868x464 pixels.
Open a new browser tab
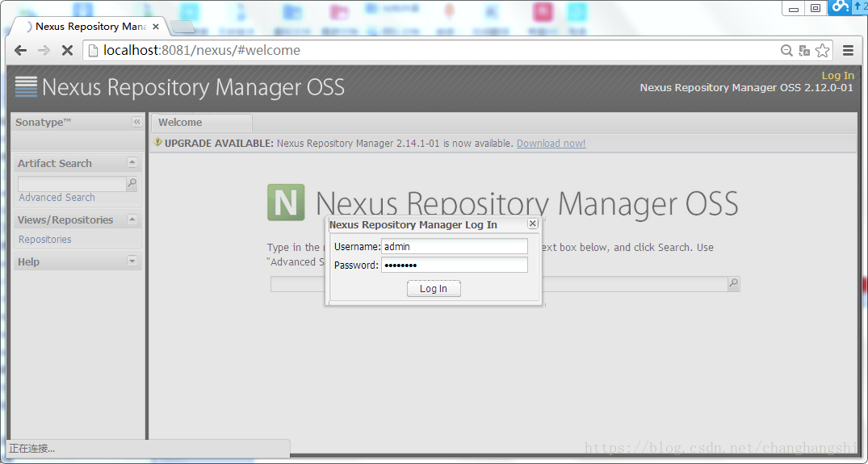[x=182, y=27]
